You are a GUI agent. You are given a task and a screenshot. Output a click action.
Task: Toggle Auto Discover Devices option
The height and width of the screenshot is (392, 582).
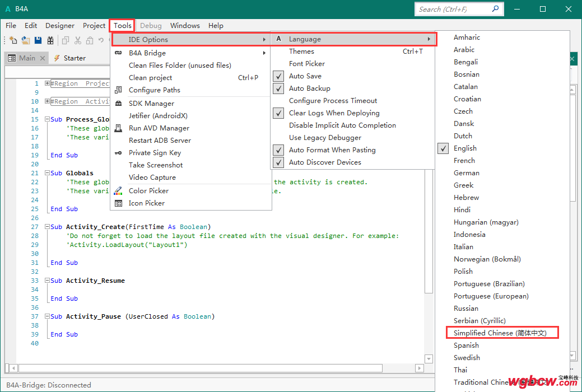[278, 162]
